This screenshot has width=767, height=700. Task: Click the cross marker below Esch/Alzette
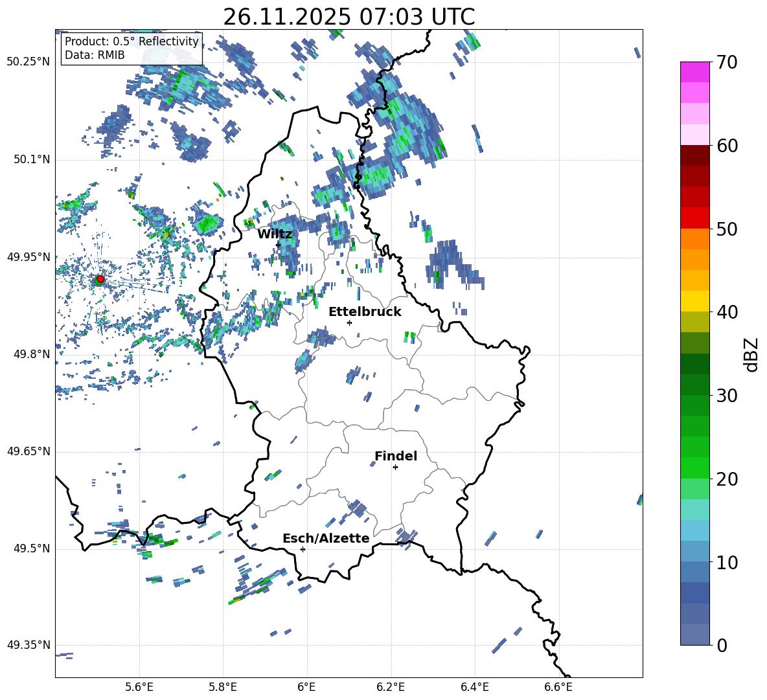pos(303,549)
